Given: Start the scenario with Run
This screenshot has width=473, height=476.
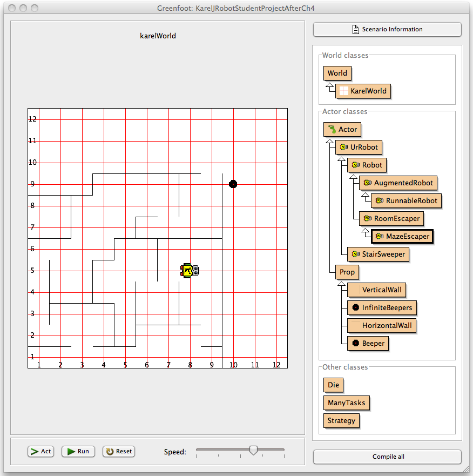Looking at the screenshot, I should (x=78, y=452).
